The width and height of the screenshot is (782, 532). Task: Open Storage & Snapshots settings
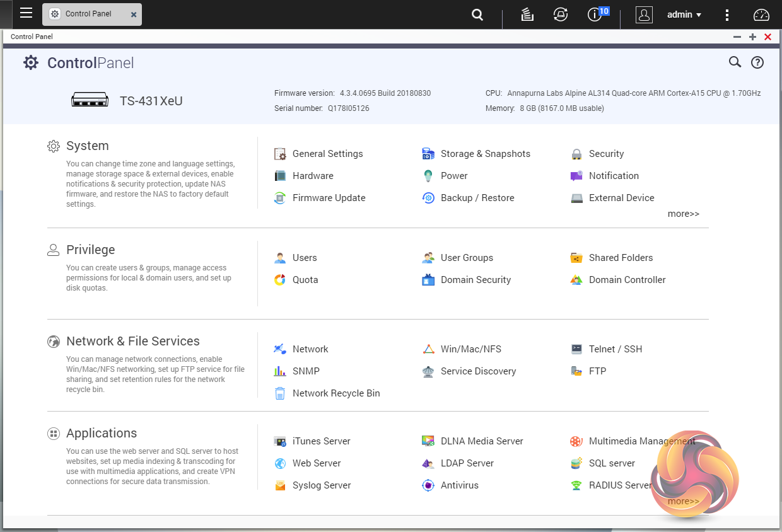(x=485, y=154)
